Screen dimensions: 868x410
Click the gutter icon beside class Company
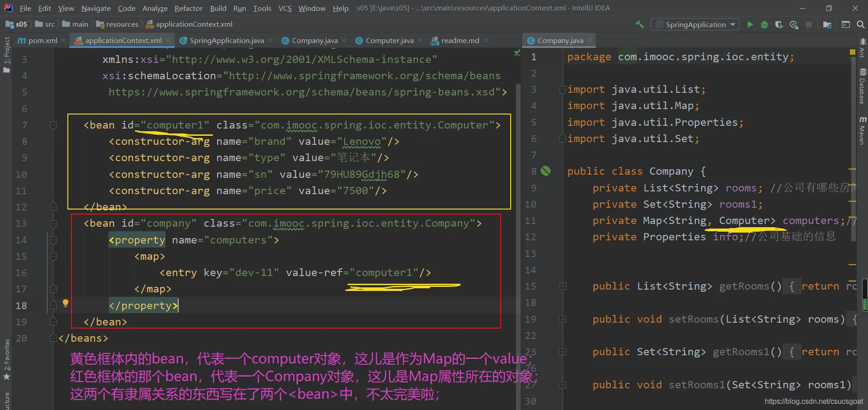click(x=546, y=171)
